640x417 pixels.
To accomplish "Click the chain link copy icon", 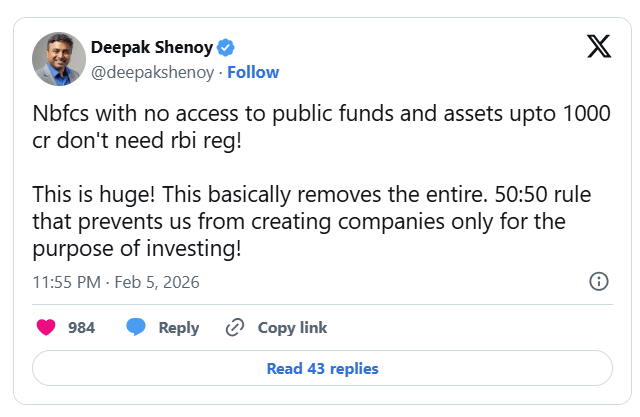I will [x=236, y=327].
